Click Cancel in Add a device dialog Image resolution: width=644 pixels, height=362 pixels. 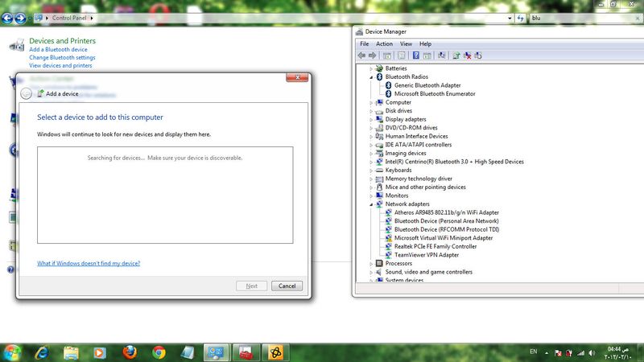click(287, 286)
